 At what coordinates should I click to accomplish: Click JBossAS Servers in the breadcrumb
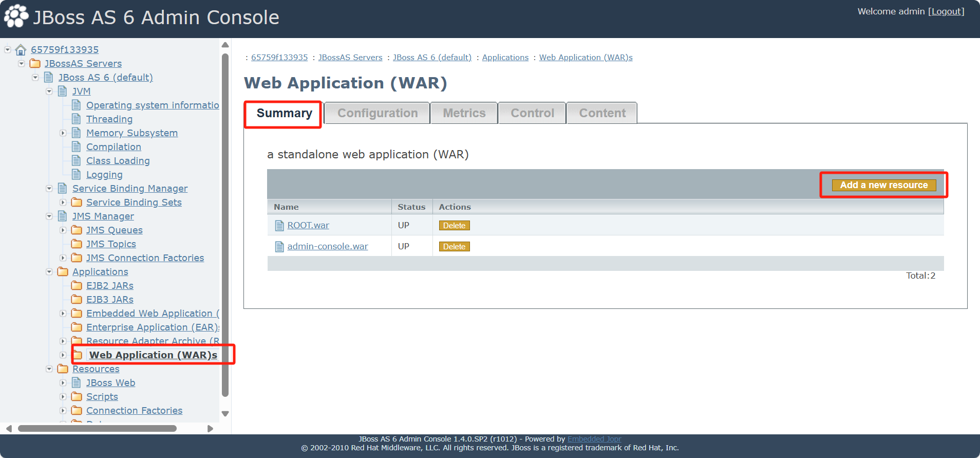click(x=350, y=58)
